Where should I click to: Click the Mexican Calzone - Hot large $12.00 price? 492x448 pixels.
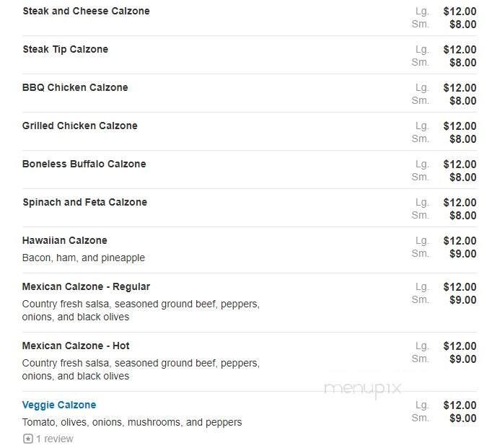point(460,346)
